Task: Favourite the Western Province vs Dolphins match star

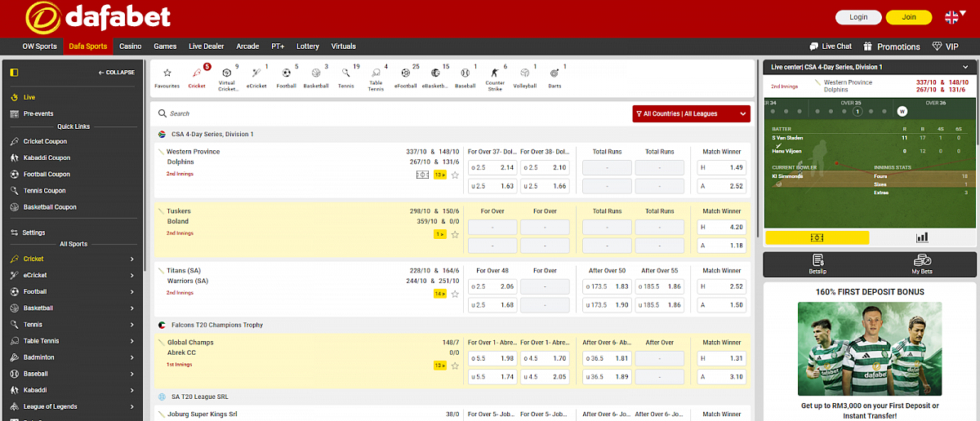Action: point(455,175)
